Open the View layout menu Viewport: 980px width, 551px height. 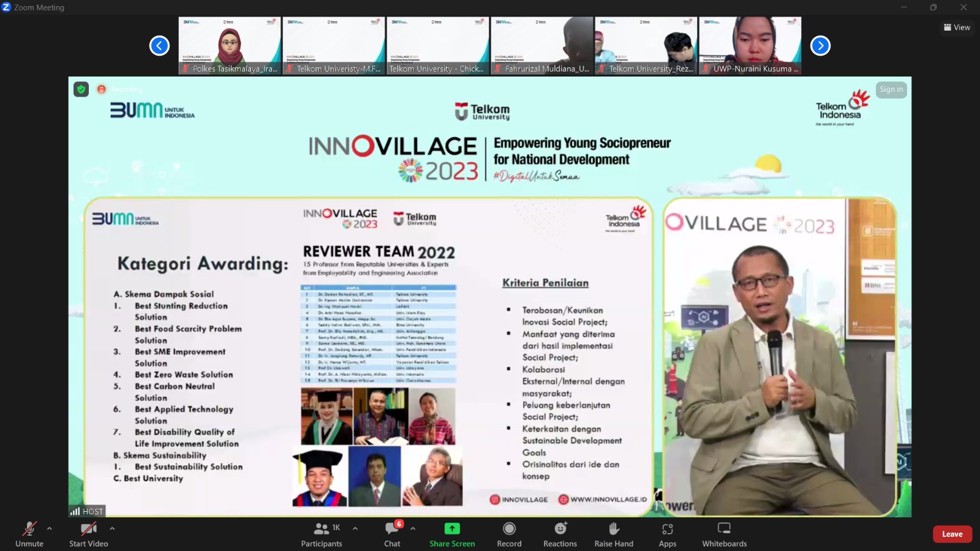[x=957, y=28]
